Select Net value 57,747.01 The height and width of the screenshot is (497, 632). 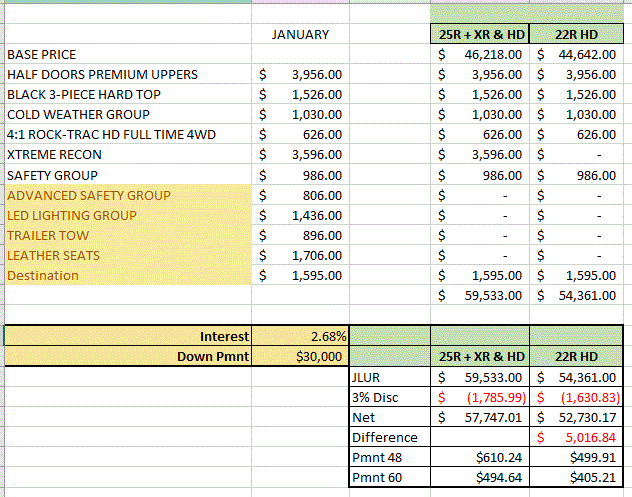click(480, 417)
